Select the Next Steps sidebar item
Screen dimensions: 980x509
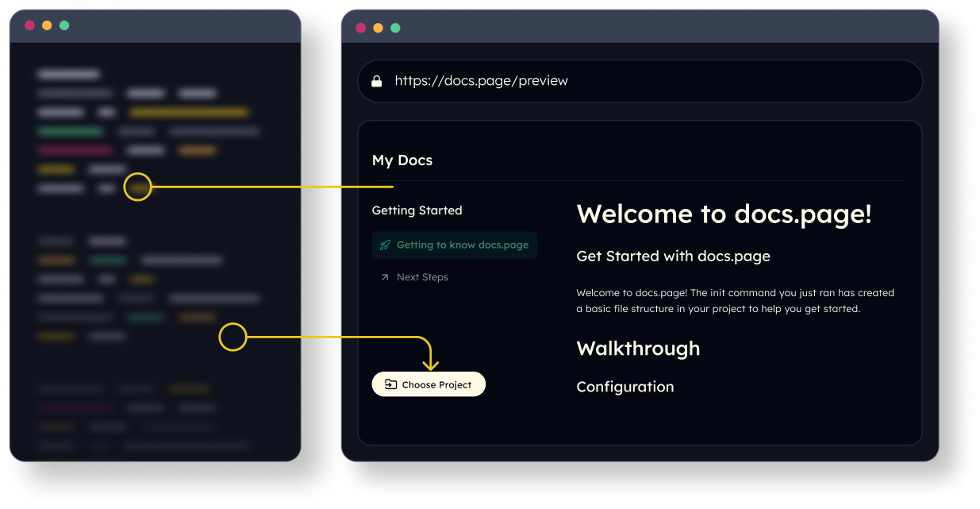point(422,278)
